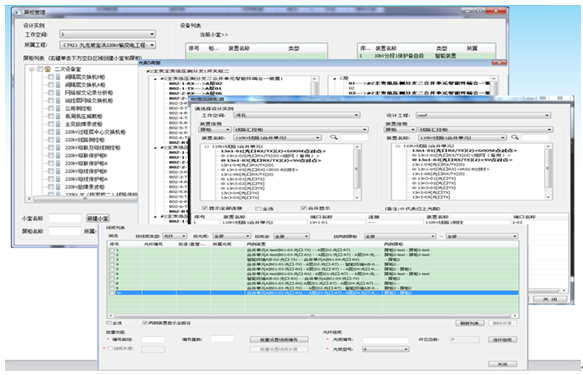Viewport: 583px width, 375px height.
Task: Toggle the 合并显示 checkbox
Action: [x=304, y=208]
